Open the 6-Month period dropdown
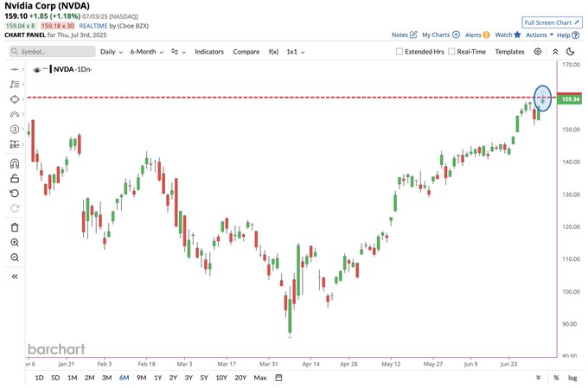Image resolution: width=588 pixels, height=388 pixels. (x=147, y=52)
